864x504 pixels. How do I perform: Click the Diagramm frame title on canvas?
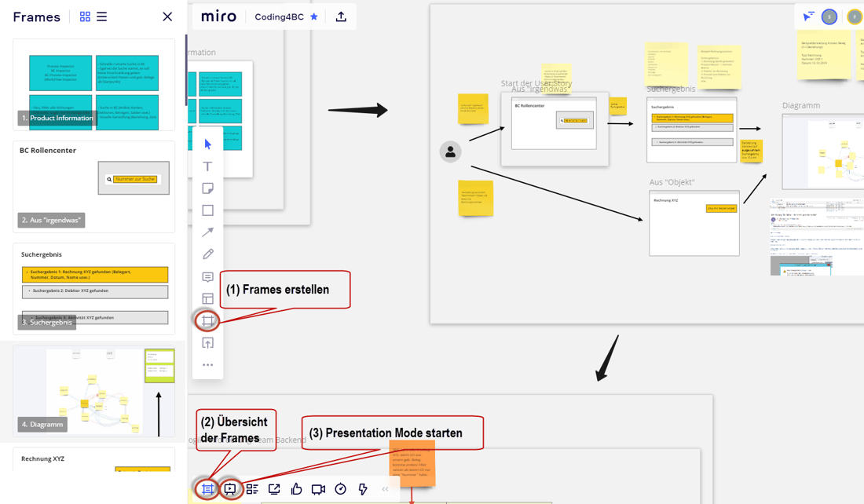[801, 106]
